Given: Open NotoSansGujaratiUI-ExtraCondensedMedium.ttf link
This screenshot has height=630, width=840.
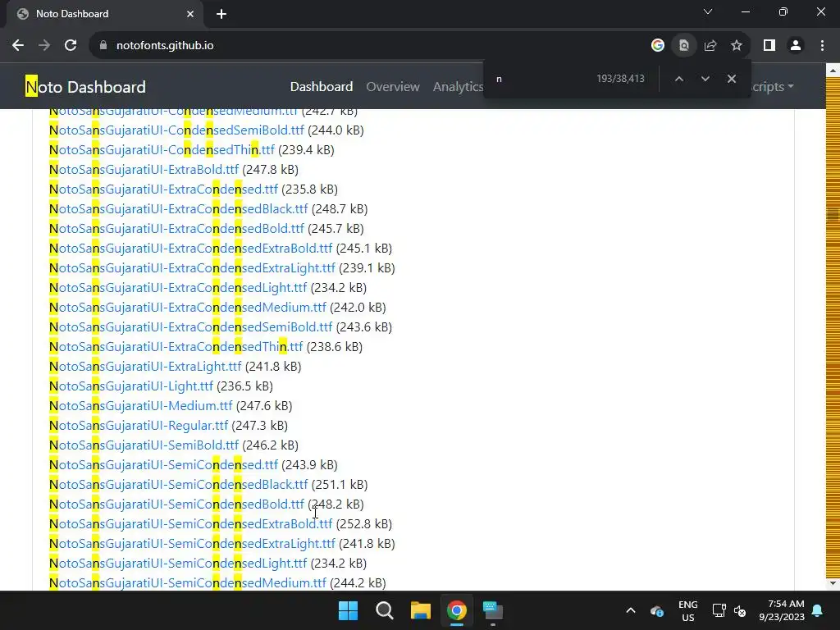Looking at the screenshot, I should [x=188, y=308].
